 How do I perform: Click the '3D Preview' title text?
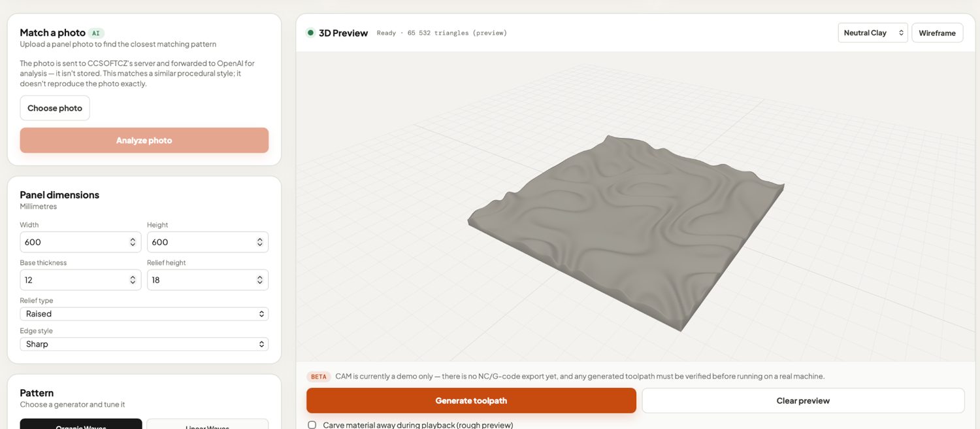[344, 33]
